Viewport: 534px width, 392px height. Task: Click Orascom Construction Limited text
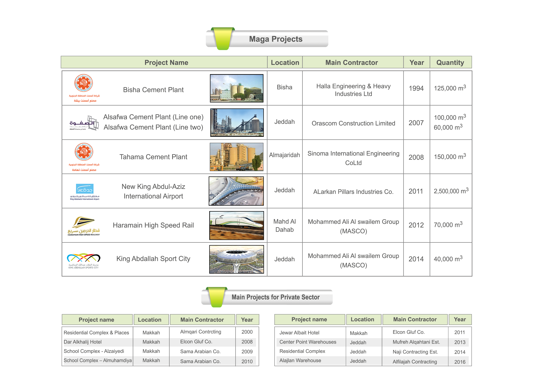click(353, 123)
